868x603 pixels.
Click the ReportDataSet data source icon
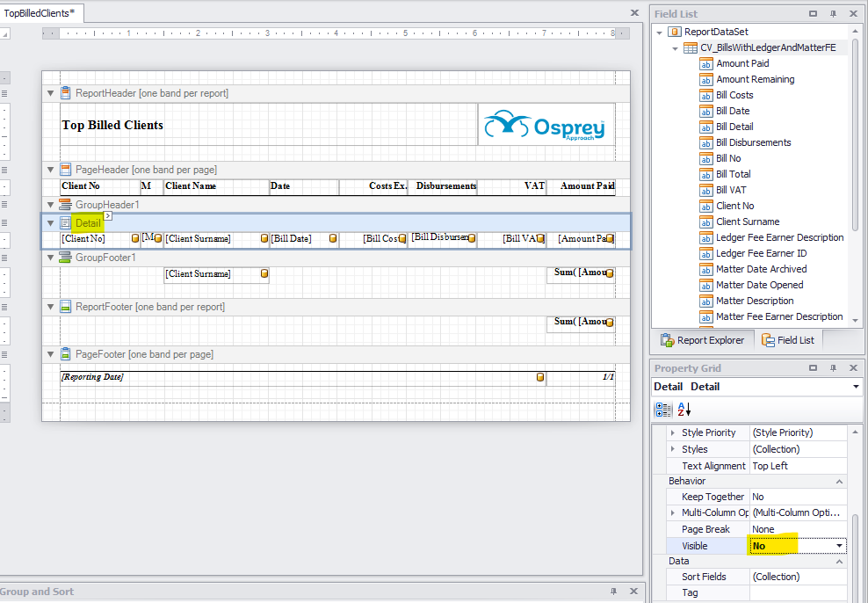coord(674,33)
